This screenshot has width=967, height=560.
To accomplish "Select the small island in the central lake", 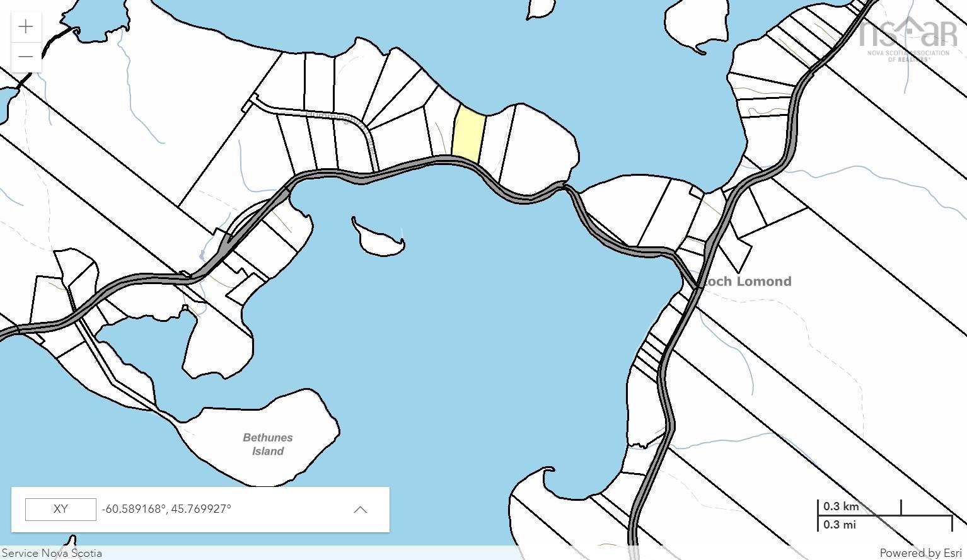I will [377, 239].
